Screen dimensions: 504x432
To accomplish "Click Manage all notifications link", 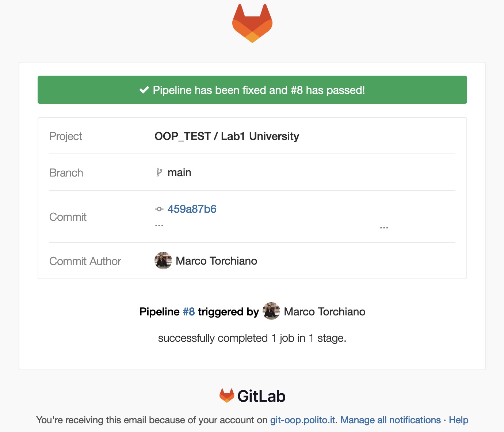I will coord(390,420).
